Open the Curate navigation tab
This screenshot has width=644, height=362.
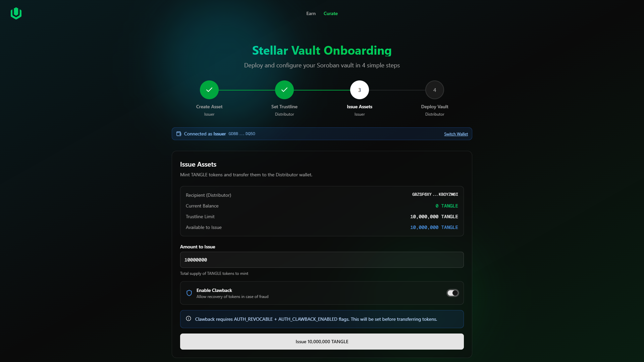point(330,13)
